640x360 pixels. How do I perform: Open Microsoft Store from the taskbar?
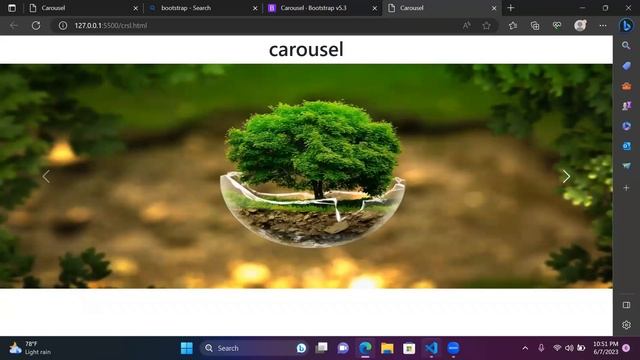[x=409, y=348]
